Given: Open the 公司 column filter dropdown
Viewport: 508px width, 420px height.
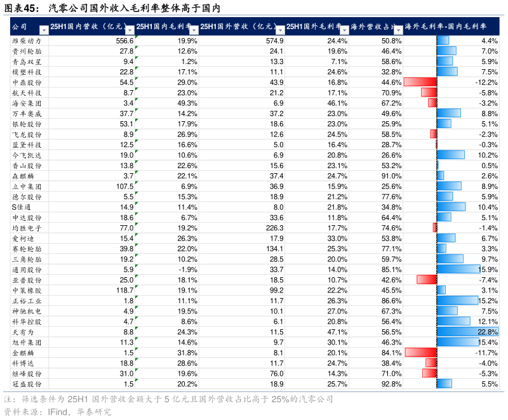Looking at the screenshot, I should click(x=44, y=30).
